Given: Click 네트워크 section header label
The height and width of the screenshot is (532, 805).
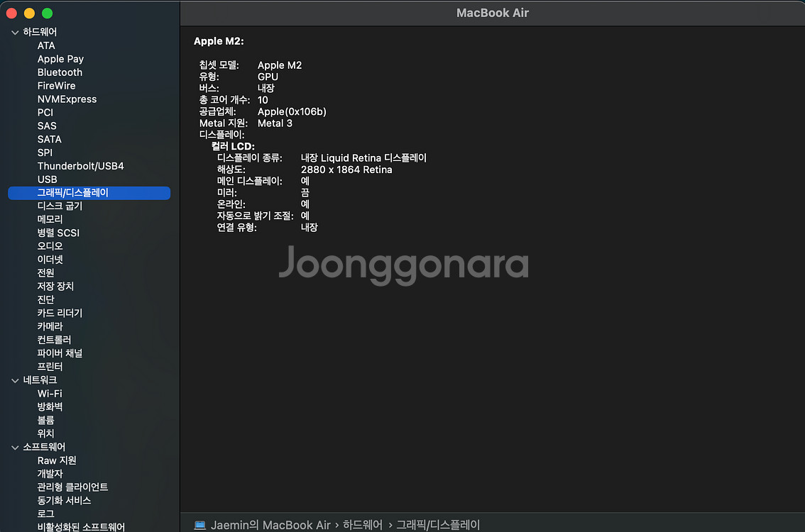Looking at the screenshot, I should (40, 380).
